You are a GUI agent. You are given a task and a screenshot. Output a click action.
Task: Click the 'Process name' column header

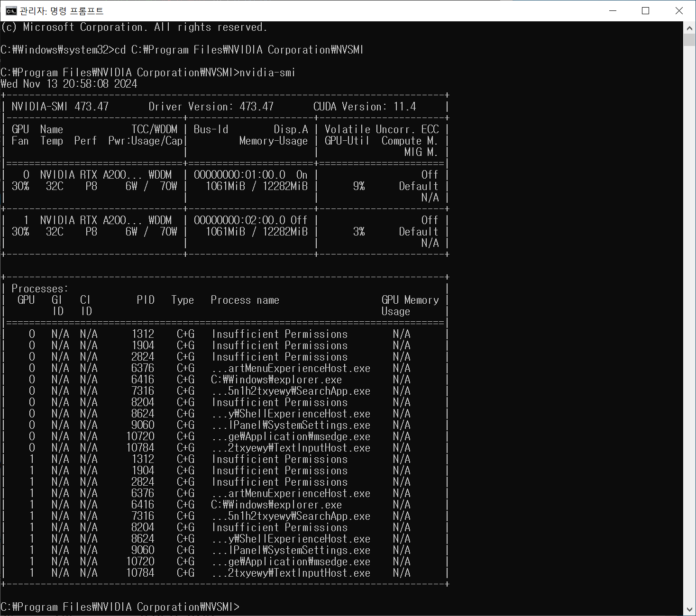pyautogui.click(x=245, y=300)
